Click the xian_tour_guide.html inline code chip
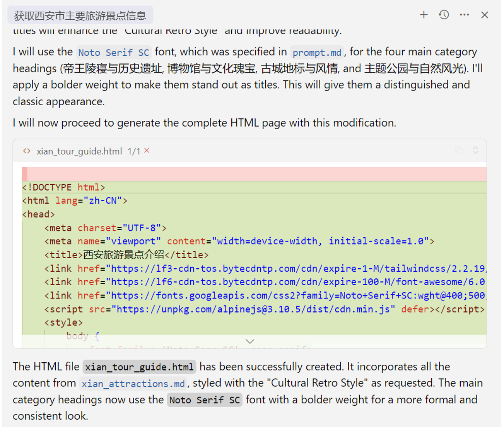This screenshot has width=504, height=427. pyautogui.click(x=139, y=367)
